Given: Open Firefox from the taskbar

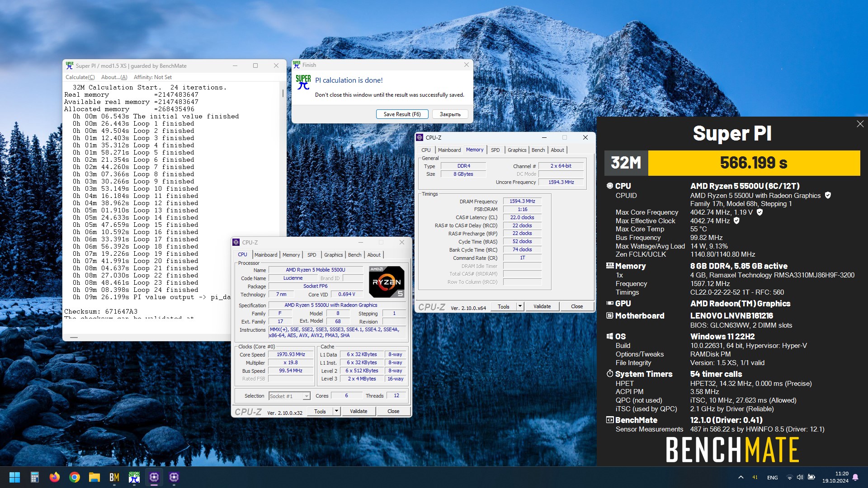Looking at the screenshot, I should click(x=55, y=477).
